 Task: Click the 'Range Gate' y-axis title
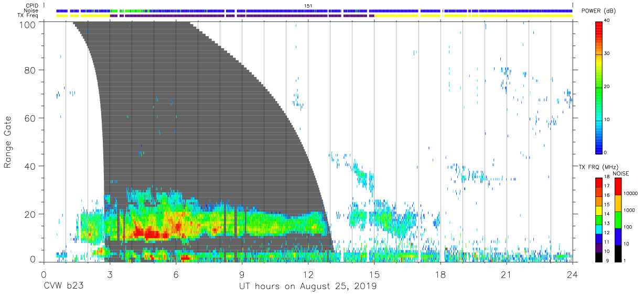(x=8, y=141)
